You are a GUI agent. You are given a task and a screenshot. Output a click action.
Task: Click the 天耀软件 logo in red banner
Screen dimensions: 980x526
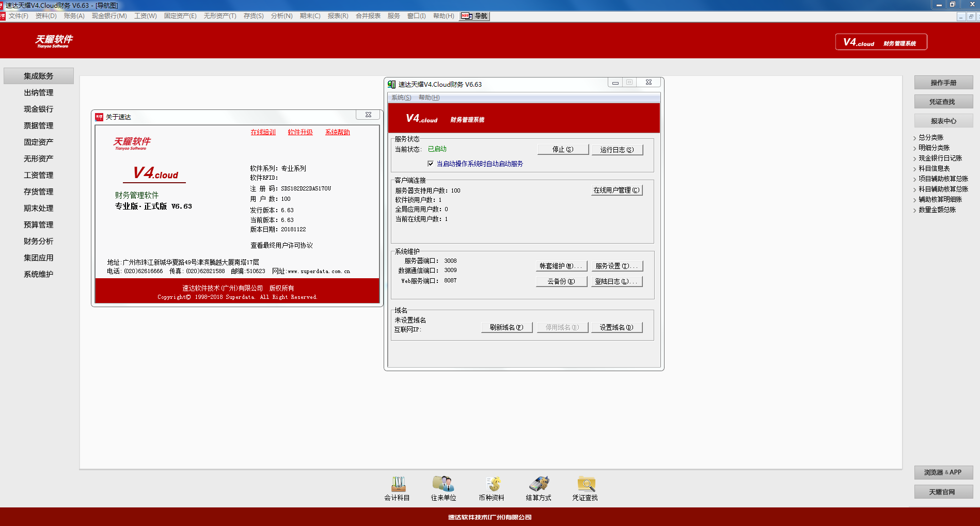[54, 41]
